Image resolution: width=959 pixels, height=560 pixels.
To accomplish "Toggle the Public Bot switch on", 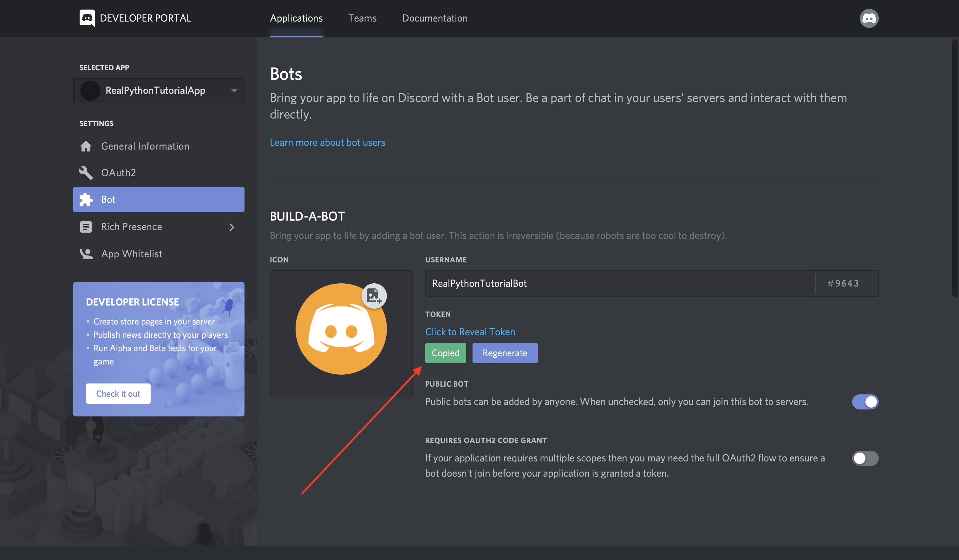I will click(x=866, y=401).
